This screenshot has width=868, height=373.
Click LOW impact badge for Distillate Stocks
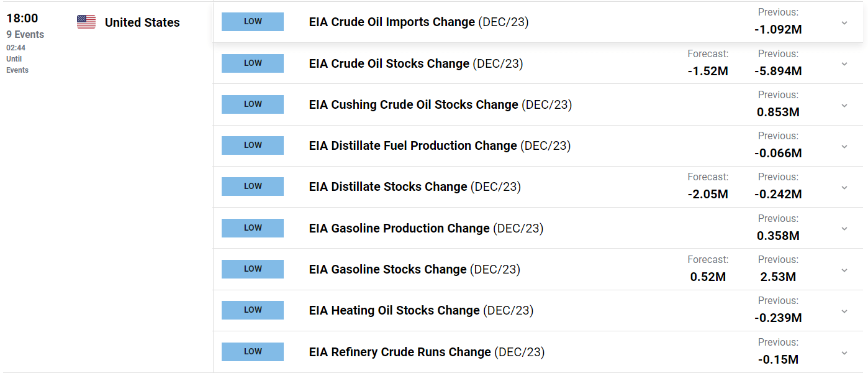(x=253, y=186)
